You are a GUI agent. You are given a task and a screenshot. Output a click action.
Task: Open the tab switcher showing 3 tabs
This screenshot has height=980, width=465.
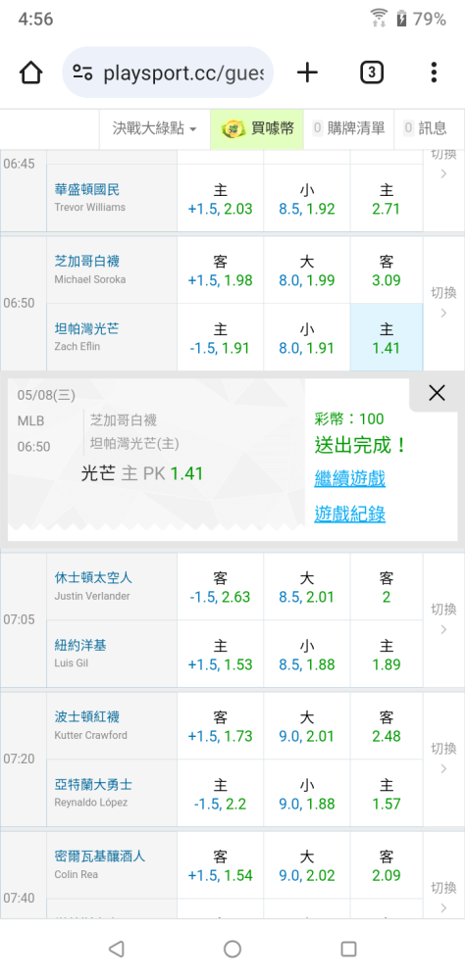(x=372, y=73)
